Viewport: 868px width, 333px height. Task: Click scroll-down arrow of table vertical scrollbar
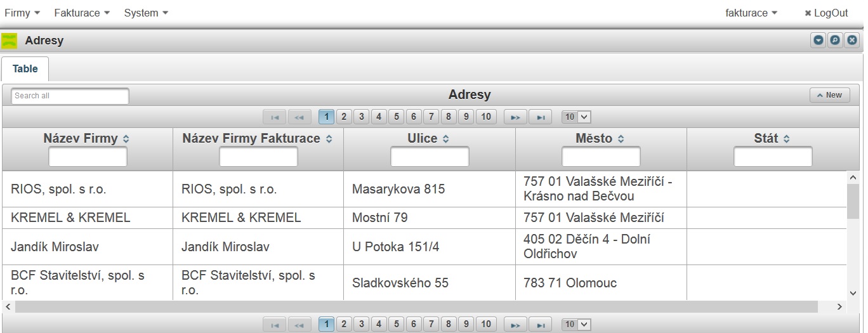(853, 293)
